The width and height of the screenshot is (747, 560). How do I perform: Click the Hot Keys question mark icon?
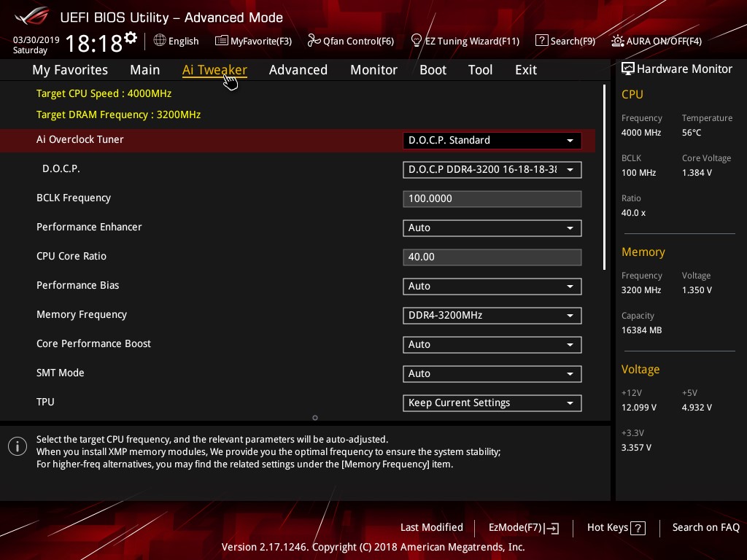coord(638,528)
